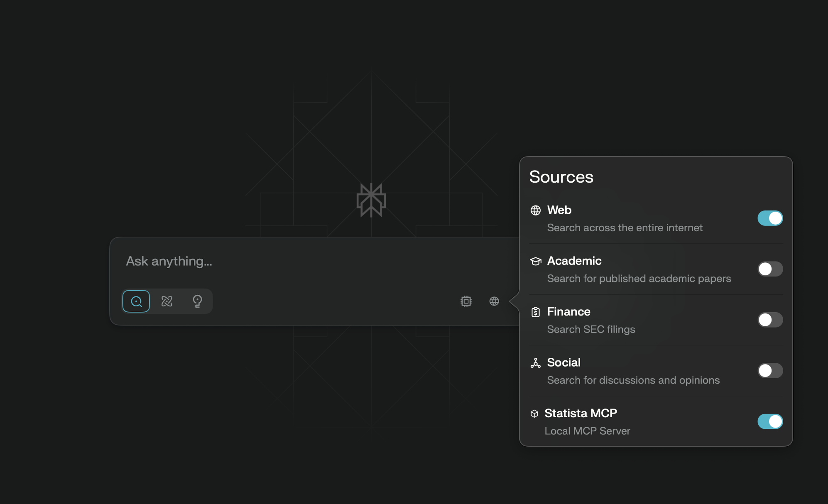Click the Academic graduation cap icon
Viewport: 828px width, 504px height.
536,261
